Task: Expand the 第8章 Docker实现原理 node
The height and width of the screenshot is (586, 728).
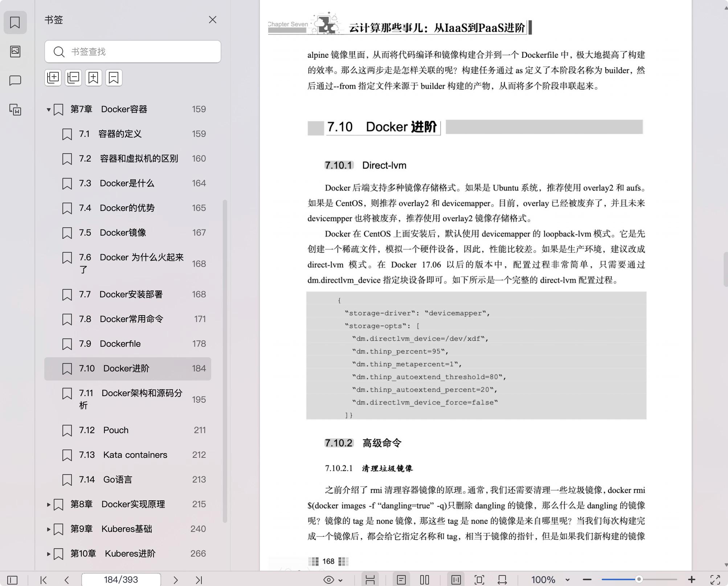Action: [48, 504]
